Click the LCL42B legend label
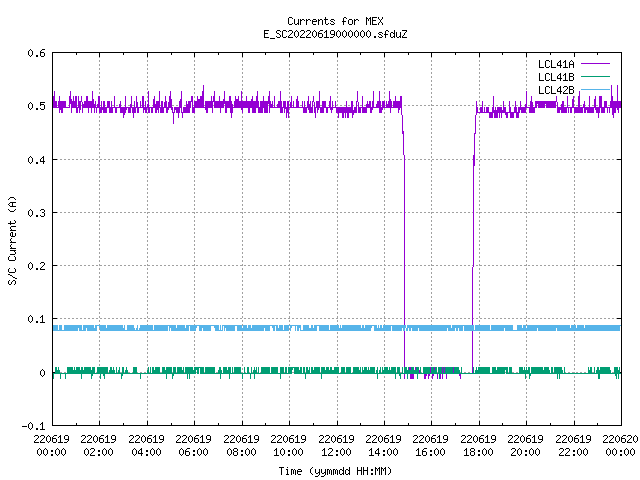Screen dimensions: 640x480 (x=556, y=90)
